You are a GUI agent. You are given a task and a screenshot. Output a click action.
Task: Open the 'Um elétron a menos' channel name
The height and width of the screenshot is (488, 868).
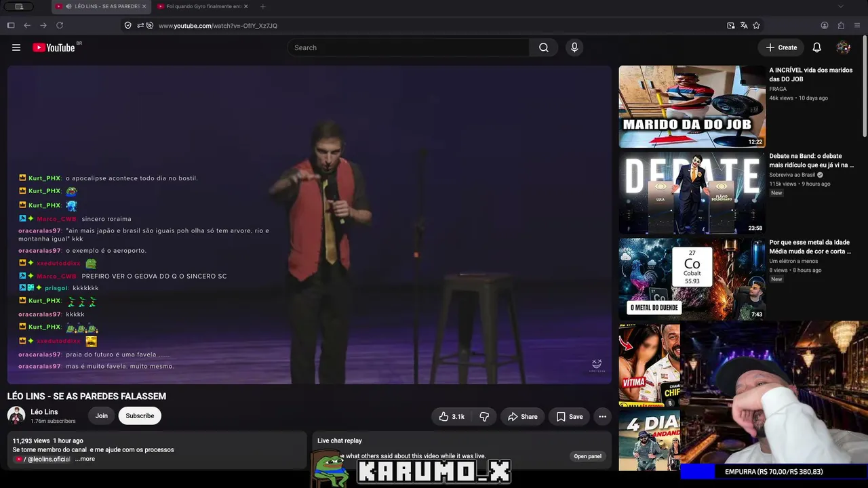click(x=793, y=261)
